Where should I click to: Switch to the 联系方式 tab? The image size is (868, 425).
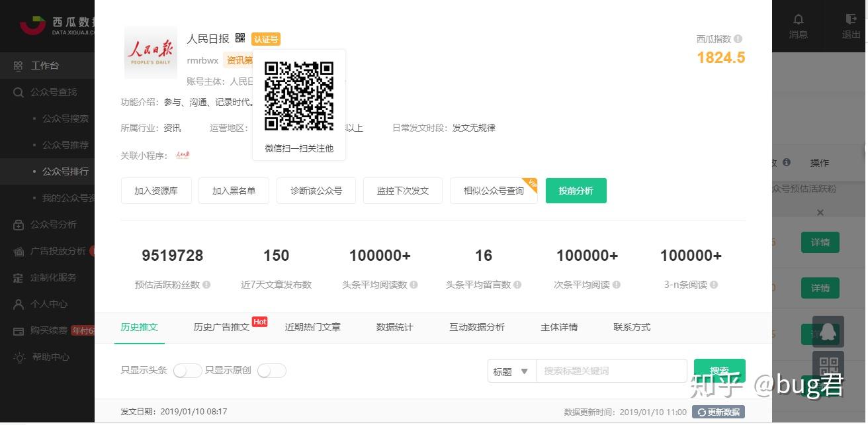point(632,327)
